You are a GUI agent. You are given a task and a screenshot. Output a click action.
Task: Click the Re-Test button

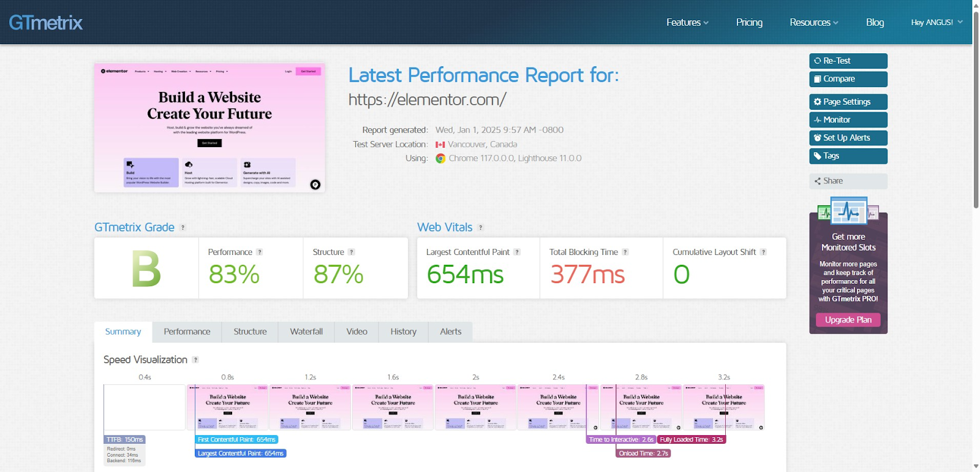click(848, 61)
